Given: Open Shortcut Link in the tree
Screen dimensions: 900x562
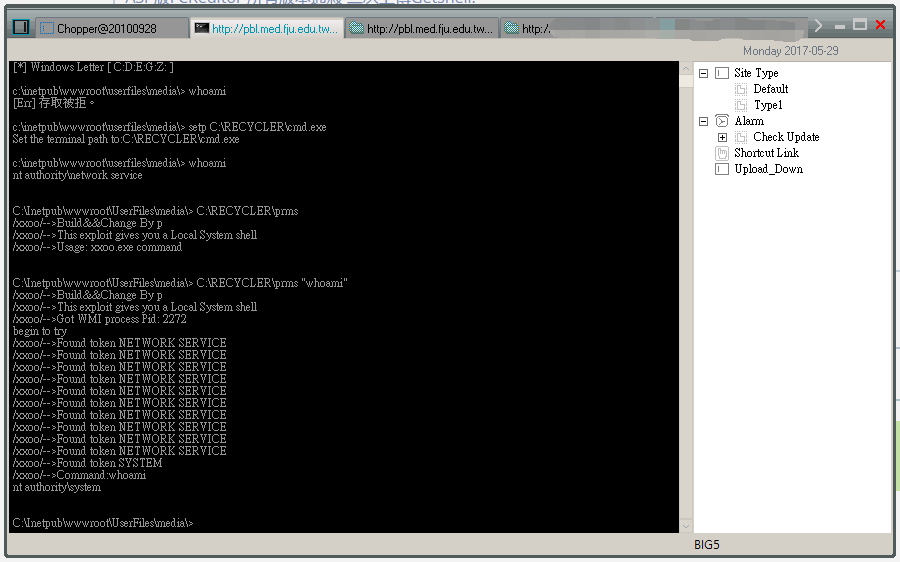Looking at the screenshot, I should [766, 153].
